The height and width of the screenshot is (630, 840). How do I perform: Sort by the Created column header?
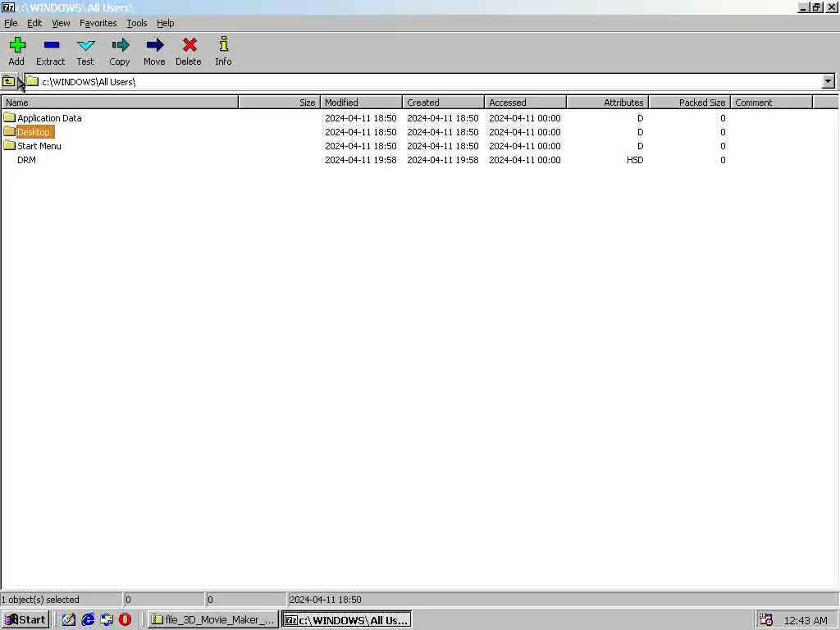[443, 103]
